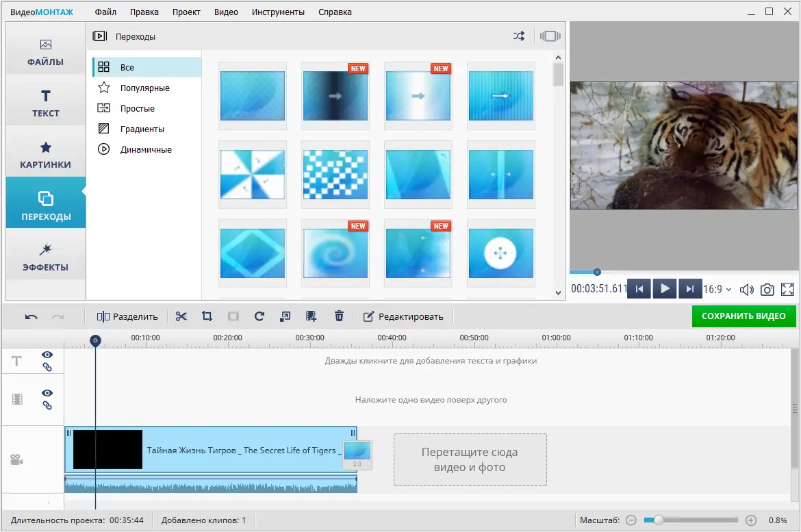Viewport: 801px width, 532px height.
Task: Open the Проект menu
Action: 186,12
